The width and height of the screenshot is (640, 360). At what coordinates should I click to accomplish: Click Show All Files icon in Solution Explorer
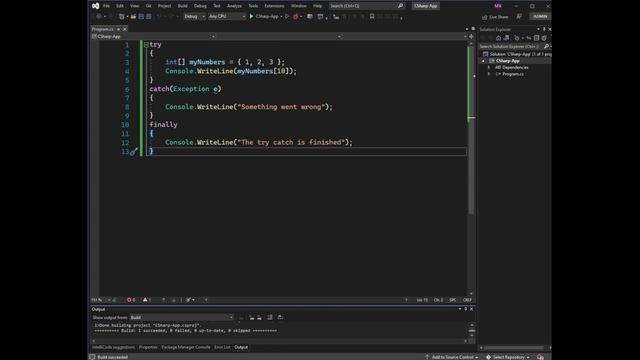pos(544,38)
